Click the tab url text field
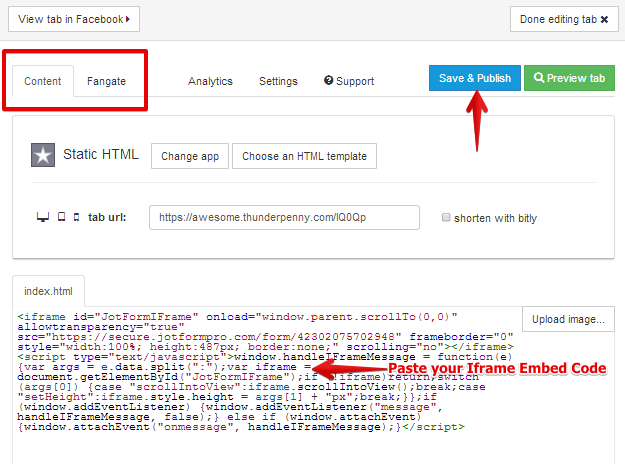Viewport: 625px width, 464px height. (284, 217)
